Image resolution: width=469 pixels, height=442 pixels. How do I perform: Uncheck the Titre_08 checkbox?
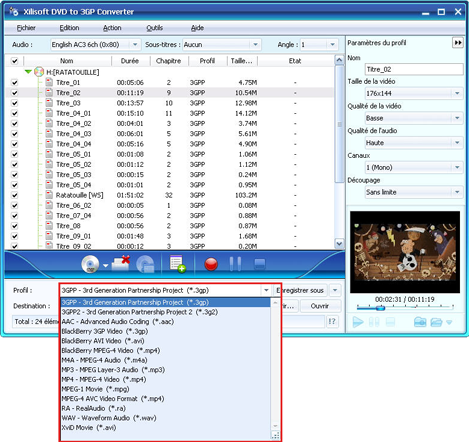(x=14, y=226)
